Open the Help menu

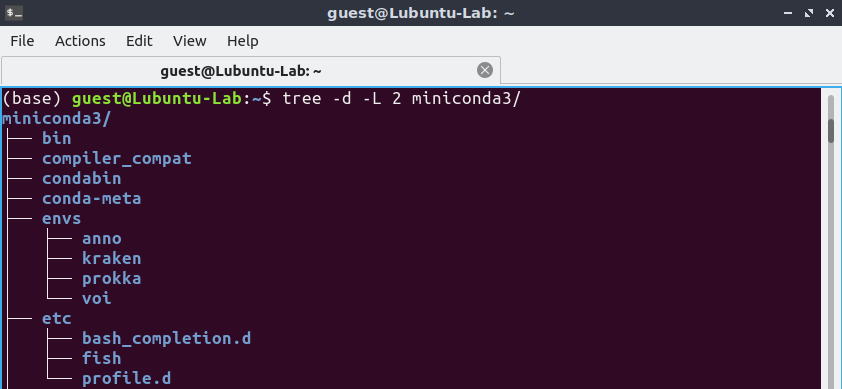[x=243, y=41]
